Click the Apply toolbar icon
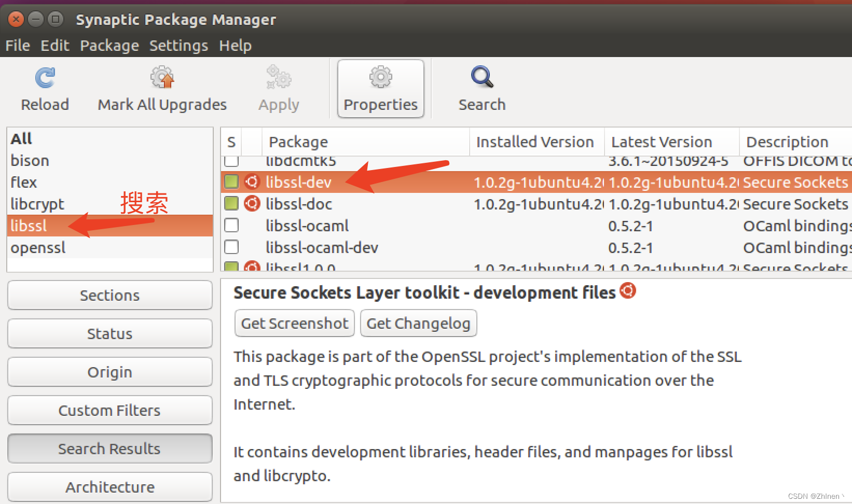 [x=279, y=77]
